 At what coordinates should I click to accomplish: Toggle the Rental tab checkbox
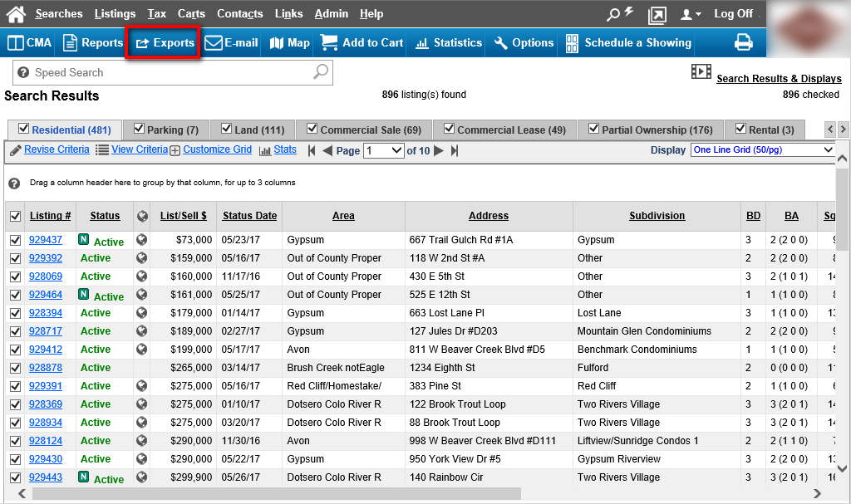tap(740, 129)
